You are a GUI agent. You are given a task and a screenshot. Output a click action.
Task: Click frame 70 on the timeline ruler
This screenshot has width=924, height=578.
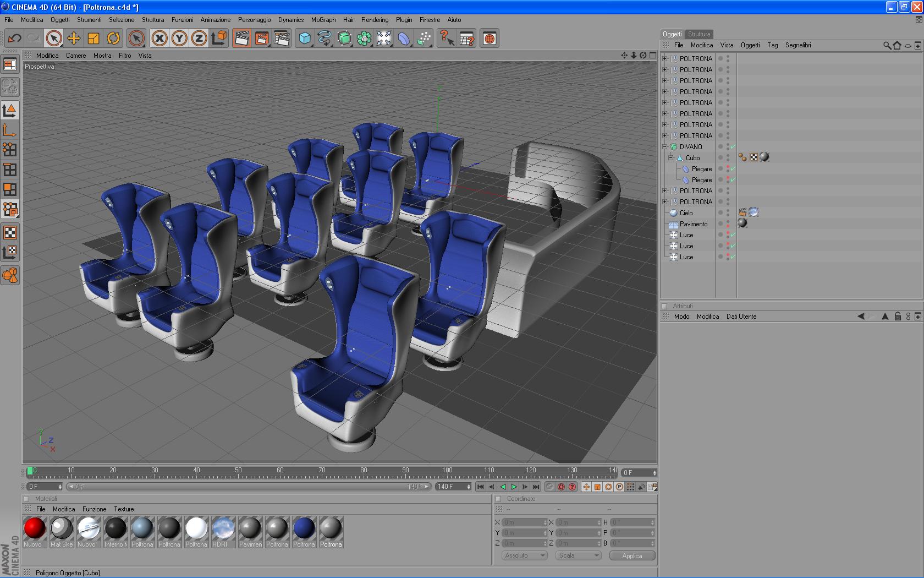coord(322,472)
